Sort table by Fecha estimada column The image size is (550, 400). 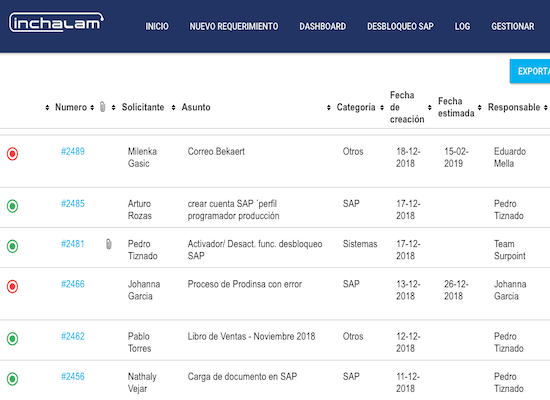point(456,107)
